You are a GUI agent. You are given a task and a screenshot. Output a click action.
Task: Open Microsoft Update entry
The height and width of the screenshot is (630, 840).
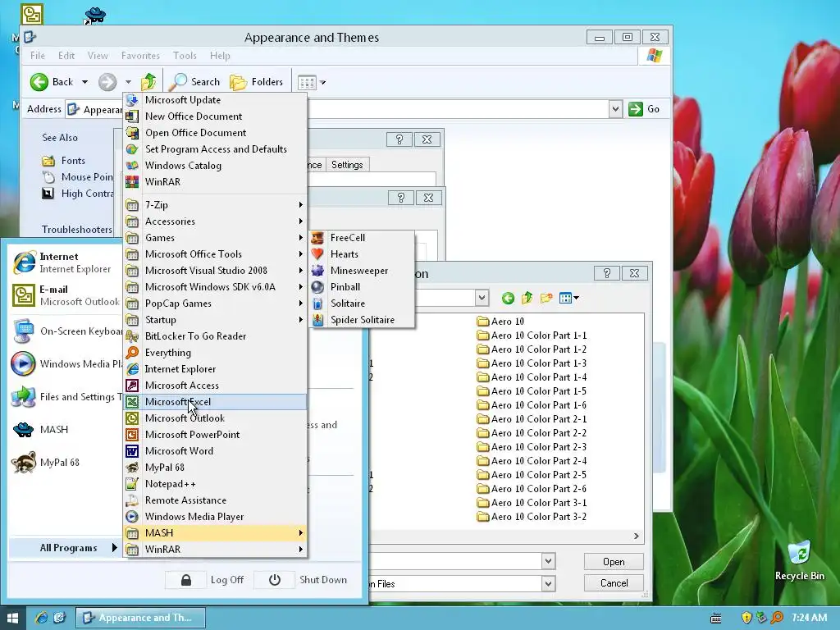pyautogui.click(x=215, y=99)
